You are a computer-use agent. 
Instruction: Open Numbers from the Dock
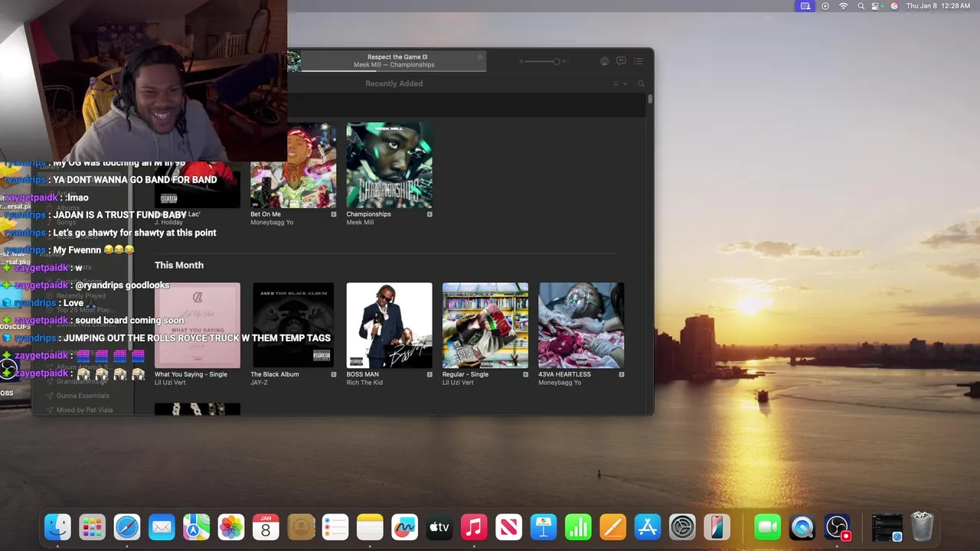pyautogui.click(x=578, y=527)
